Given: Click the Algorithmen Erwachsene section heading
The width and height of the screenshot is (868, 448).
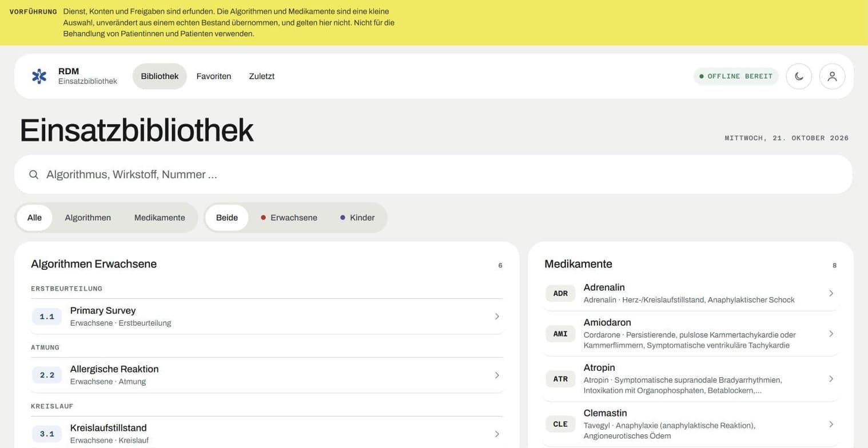Looking at the screenshot, I should (x=94, y=264).
